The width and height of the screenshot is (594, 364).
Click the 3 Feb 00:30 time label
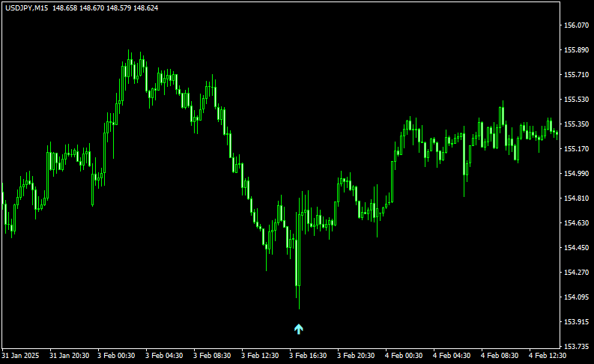[x=116, y=355]
